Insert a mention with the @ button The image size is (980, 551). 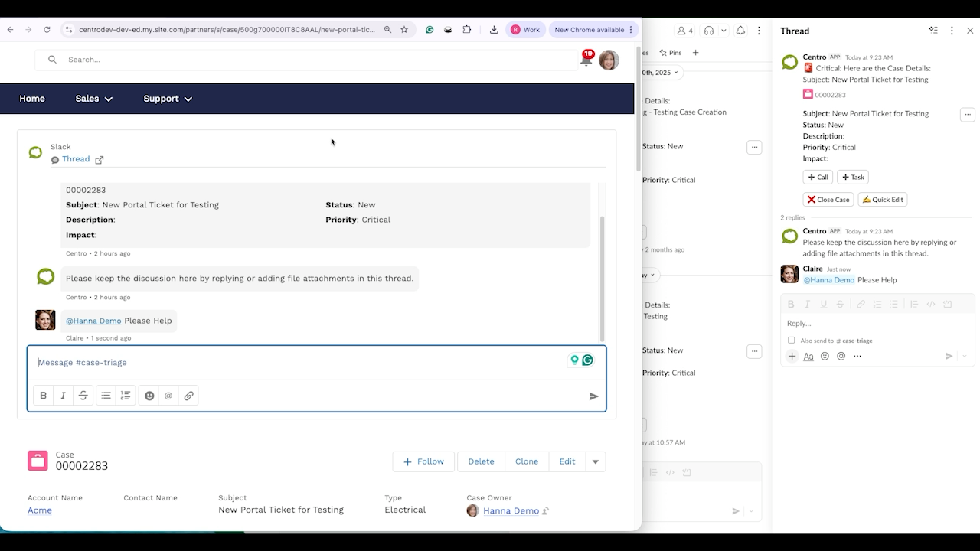point(168,396)
